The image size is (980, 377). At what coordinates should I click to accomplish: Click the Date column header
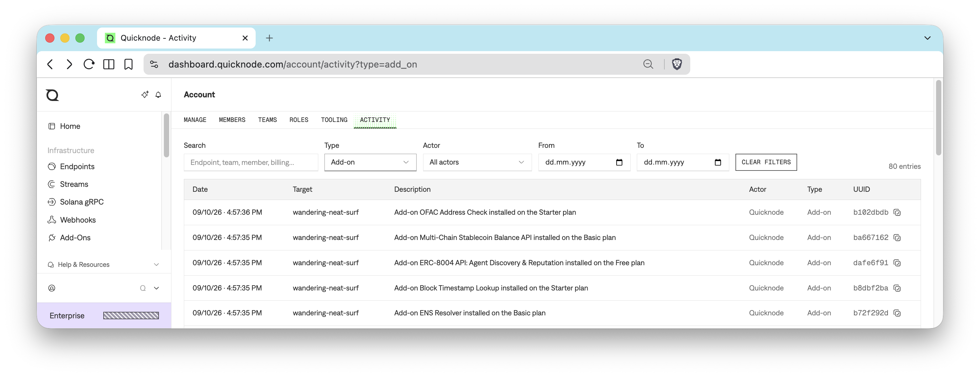tap(200, 189)
